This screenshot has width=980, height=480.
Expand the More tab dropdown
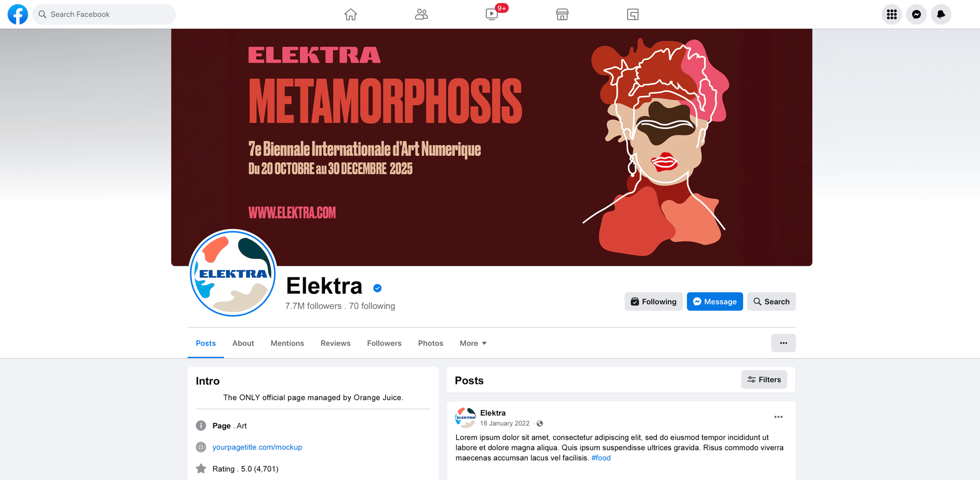coord(473,343)
